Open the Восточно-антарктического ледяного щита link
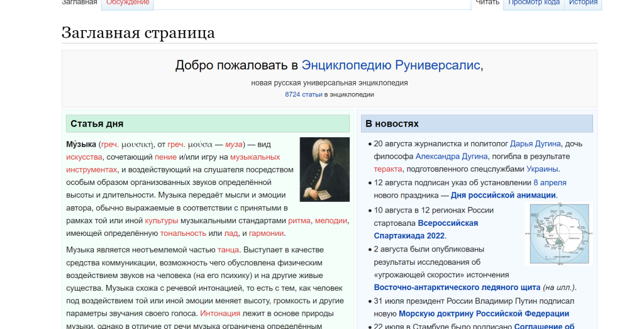 pyautogui.click(x=457, y=287)
